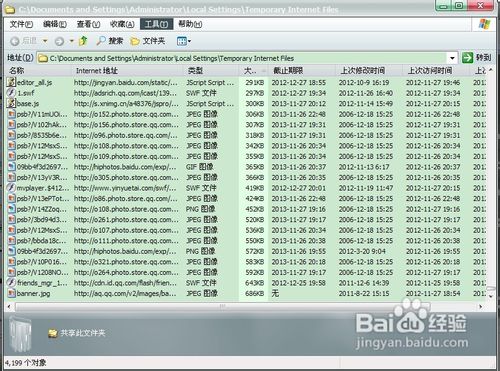Click the vertical scrollbar down arrow

coord(491,296)
